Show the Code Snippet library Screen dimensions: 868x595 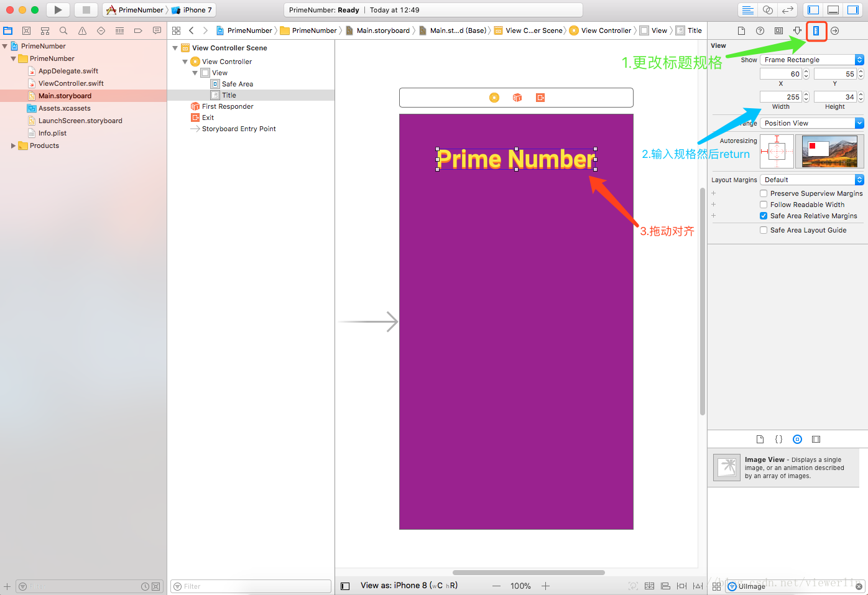[778, 439]
